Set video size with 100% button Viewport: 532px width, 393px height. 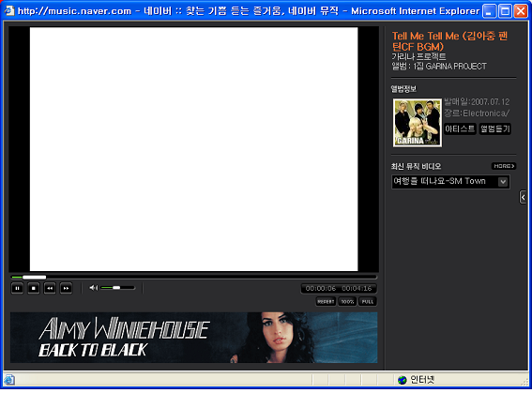tap(347, 301)
